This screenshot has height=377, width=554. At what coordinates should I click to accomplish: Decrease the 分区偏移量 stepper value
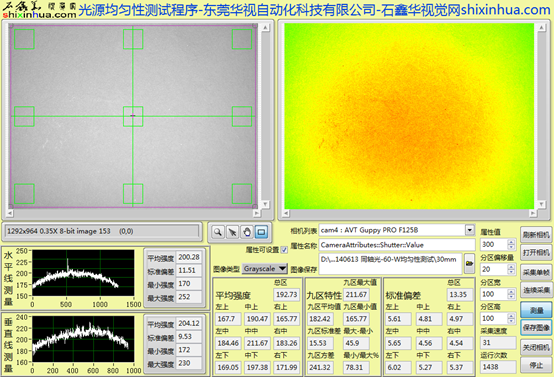pyautogui.click(x=511, y=272)
